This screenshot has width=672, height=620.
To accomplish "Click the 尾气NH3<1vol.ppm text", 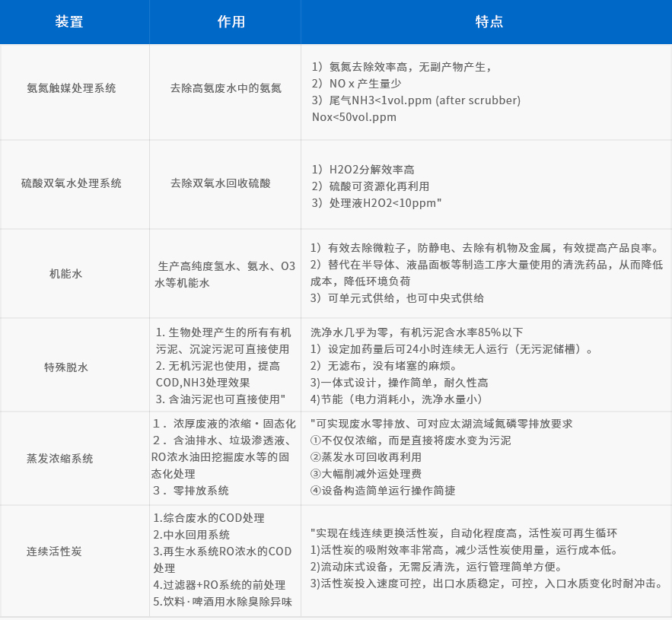I will tap(418, 100).
